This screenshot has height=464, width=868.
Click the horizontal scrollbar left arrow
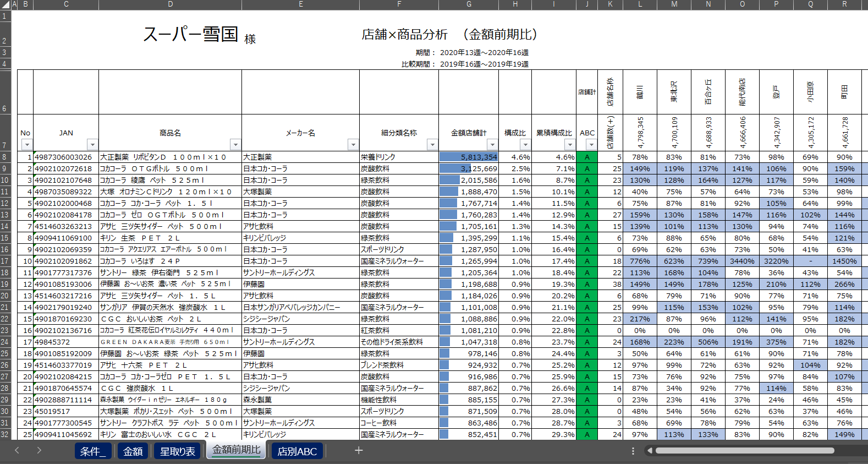click(650, 451)
